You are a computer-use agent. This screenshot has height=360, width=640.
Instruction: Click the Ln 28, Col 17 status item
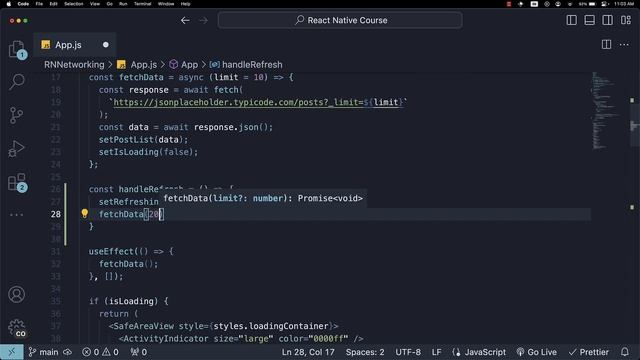click(308, 352)
